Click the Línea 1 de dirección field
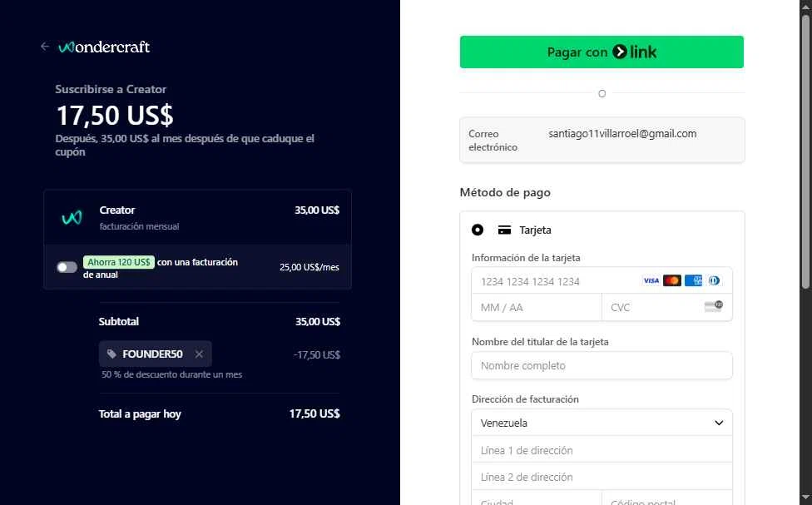This screenshot has height=505, width=812. tap(602, 451)
